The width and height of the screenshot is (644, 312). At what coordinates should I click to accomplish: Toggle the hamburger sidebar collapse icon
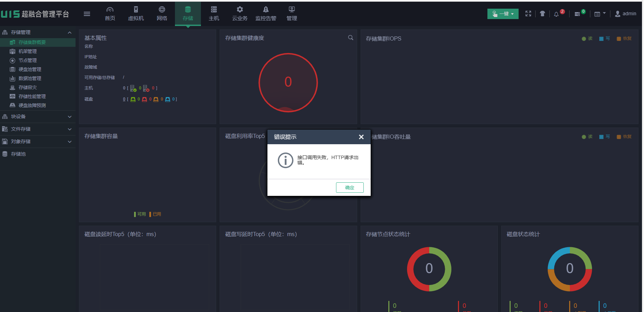click(x=87, y=14)
